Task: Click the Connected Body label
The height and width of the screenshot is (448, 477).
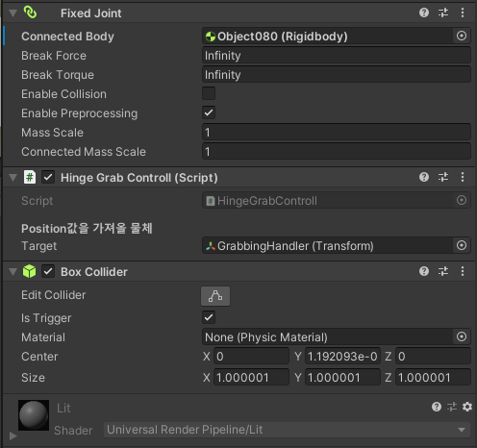Action: pos(67,37)
